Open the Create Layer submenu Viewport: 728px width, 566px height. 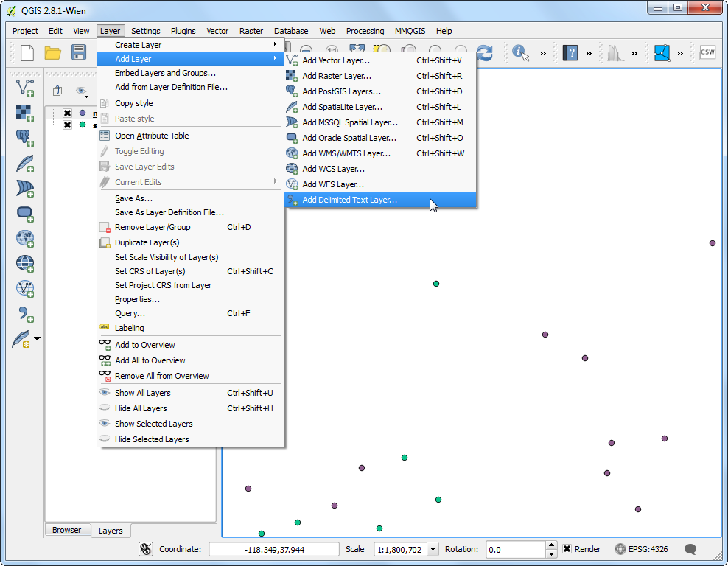[x=191, y=45]
